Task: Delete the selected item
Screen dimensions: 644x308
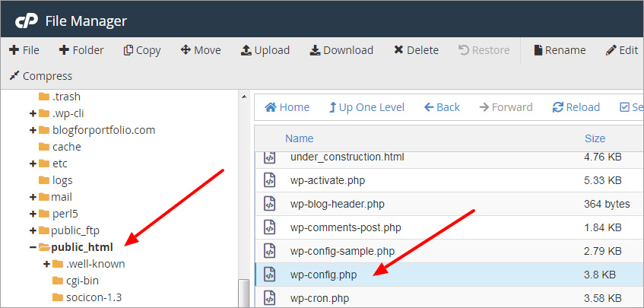Action: pos(416,50)
